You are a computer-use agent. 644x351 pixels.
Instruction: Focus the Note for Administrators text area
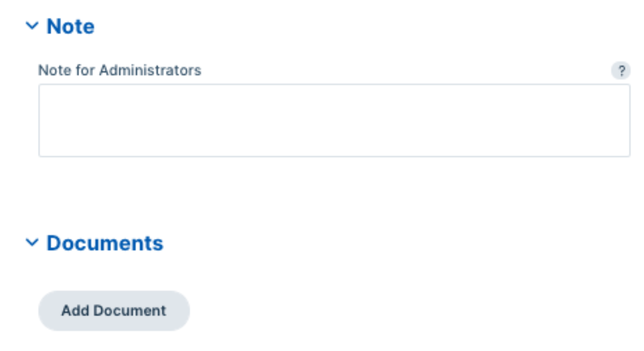tap(334, 121)
